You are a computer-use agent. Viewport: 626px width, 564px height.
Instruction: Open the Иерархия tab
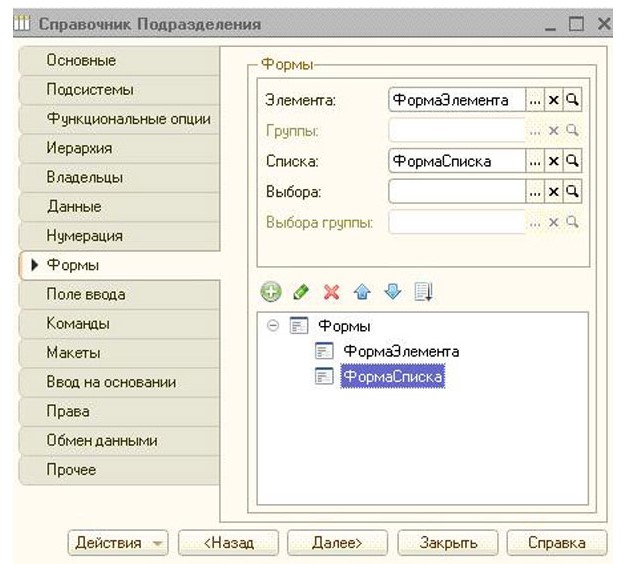(x=78, y=148)
